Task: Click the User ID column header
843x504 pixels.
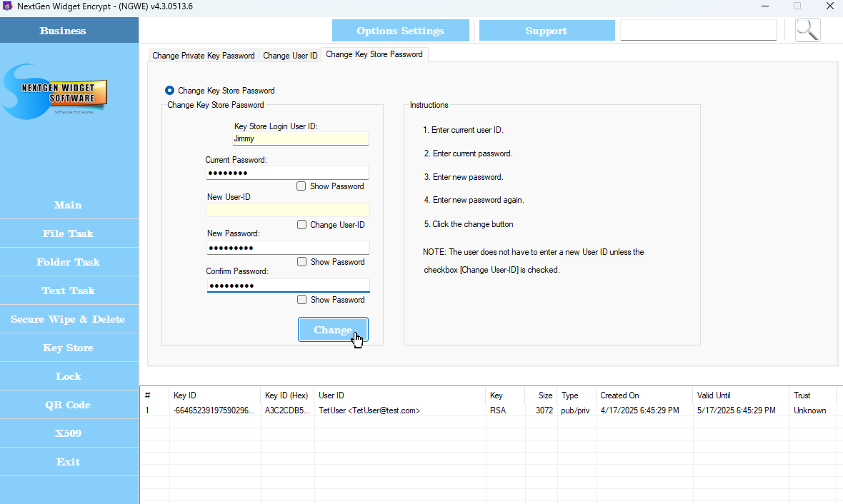Action: [401, 395]
